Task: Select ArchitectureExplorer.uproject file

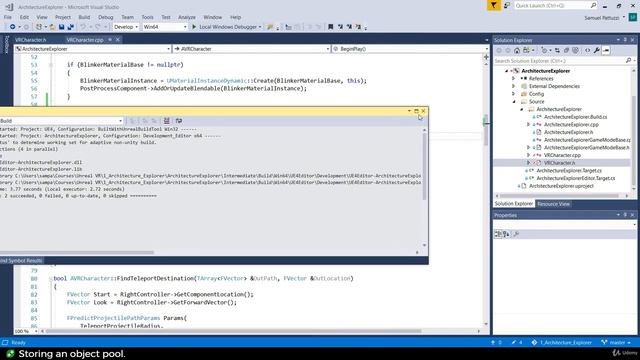Action: pyautogui.click(x=561, y=186)
